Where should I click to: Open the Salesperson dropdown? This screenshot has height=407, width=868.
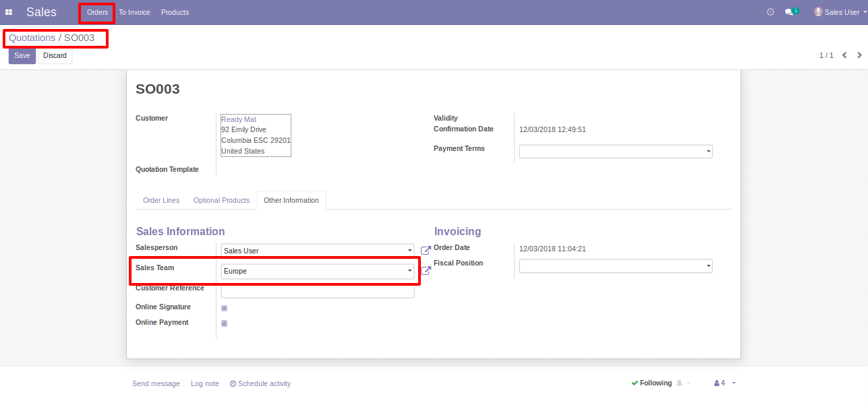pos(318,251)
